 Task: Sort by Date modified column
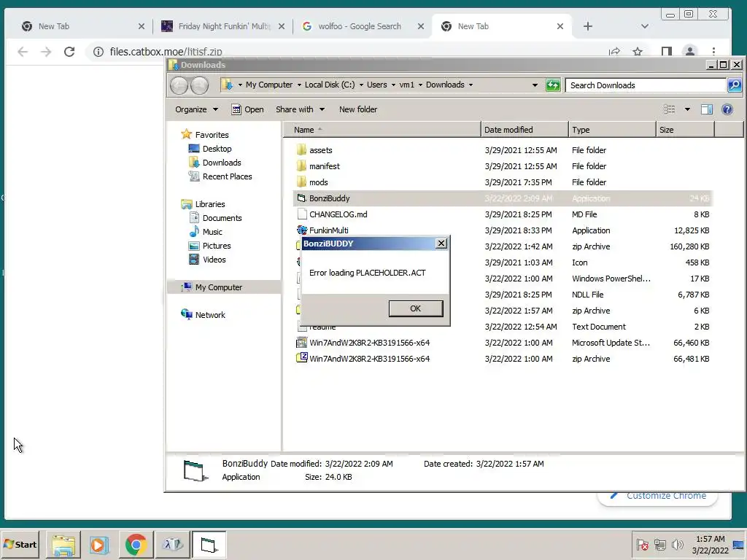(525, 130)
